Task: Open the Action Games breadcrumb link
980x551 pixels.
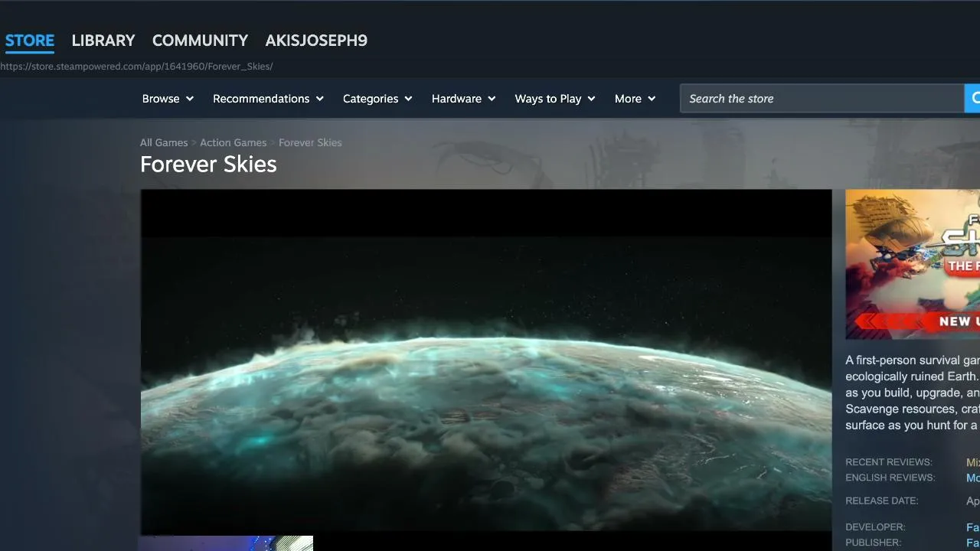Action: [x=234, y=142]
